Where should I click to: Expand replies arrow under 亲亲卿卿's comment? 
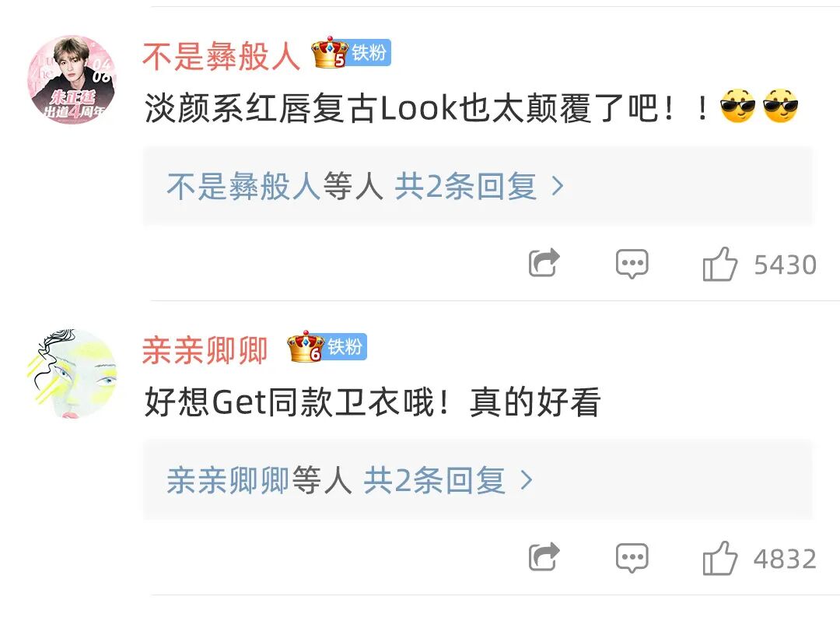527,480
